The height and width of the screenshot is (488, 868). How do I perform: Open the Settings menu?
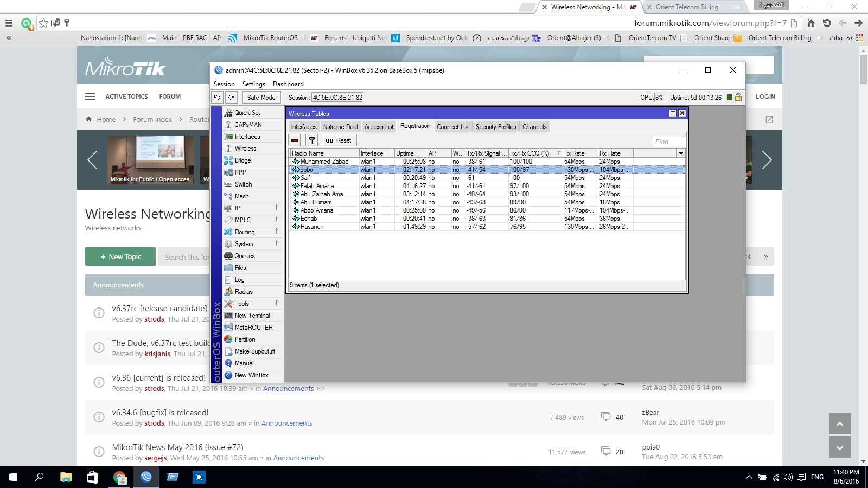coord(253,84)
